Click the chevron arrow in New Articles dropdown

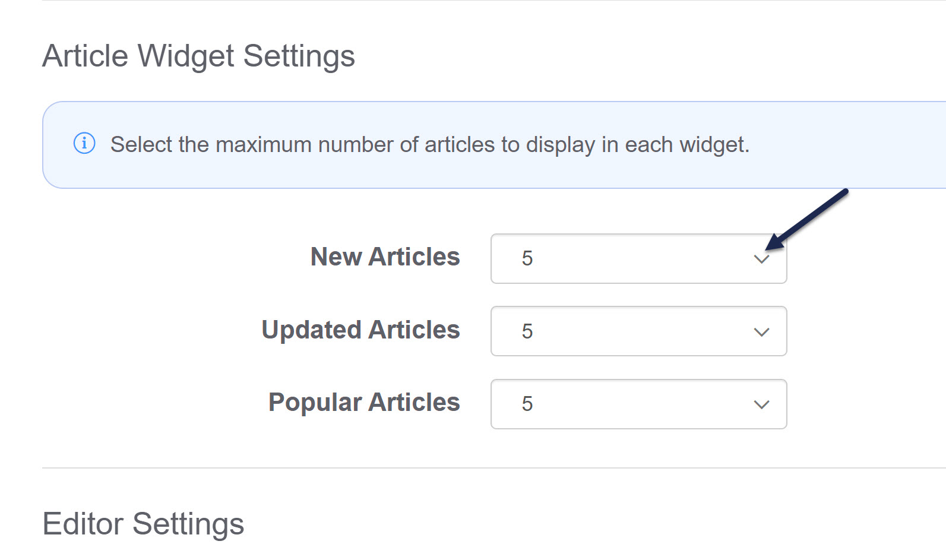[x=761, y=259]
